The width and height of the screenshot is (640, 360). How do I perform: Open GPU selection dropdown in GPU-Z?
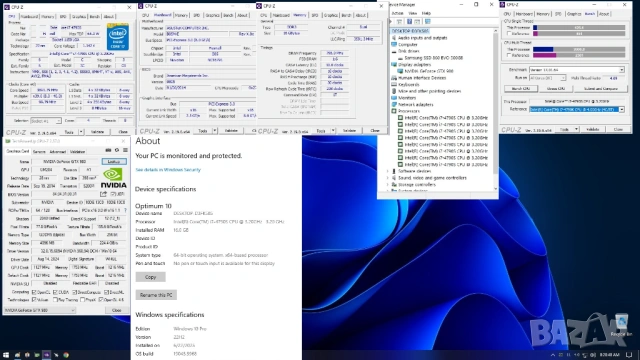coord(40,310)
